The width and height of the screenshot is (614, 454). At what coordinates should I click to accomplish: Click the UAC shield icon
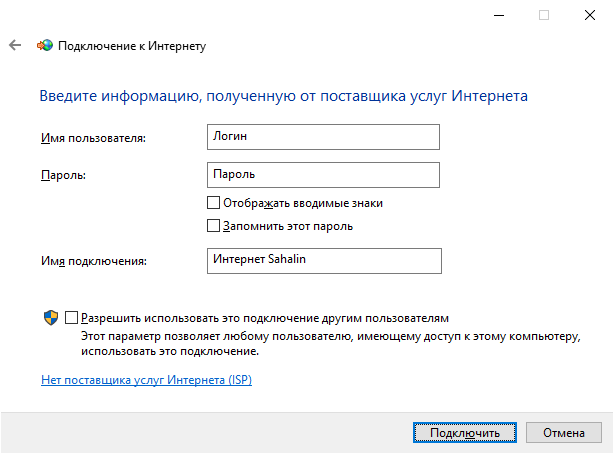point(51,317)
